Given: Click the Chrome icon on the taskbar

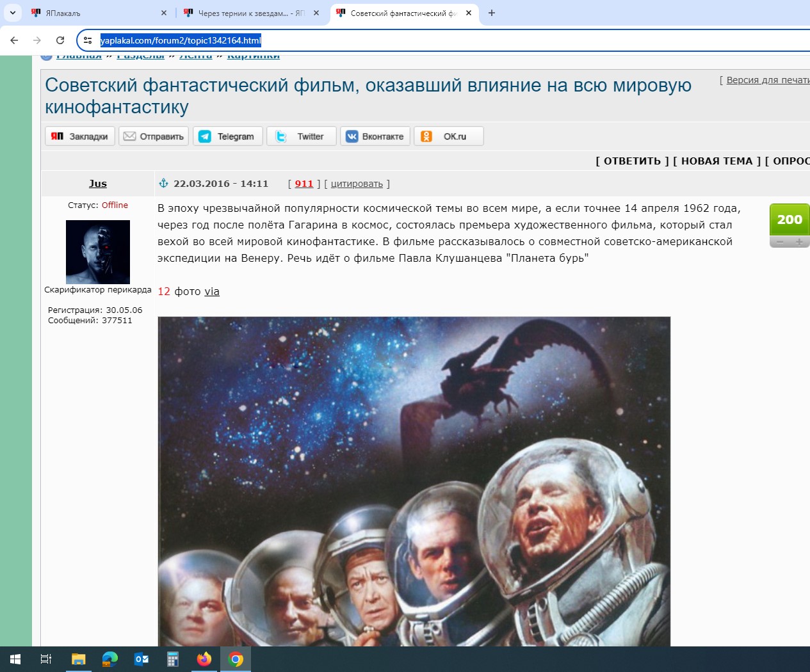Looking at the screenshot, I should (x=236, y=659).
